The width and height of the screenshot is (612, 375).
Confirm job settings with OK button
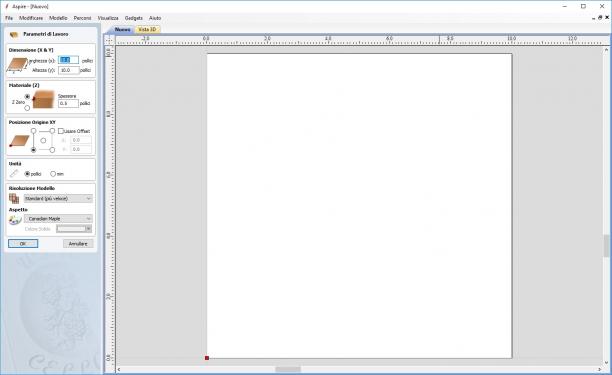pos(23,243)
